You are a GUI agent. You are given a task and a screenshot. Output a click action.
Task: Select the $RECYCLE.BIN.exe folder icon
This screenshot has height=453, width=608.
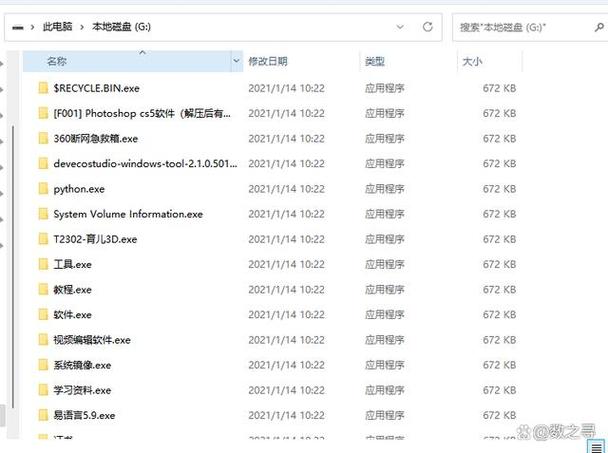coord(43,88)
